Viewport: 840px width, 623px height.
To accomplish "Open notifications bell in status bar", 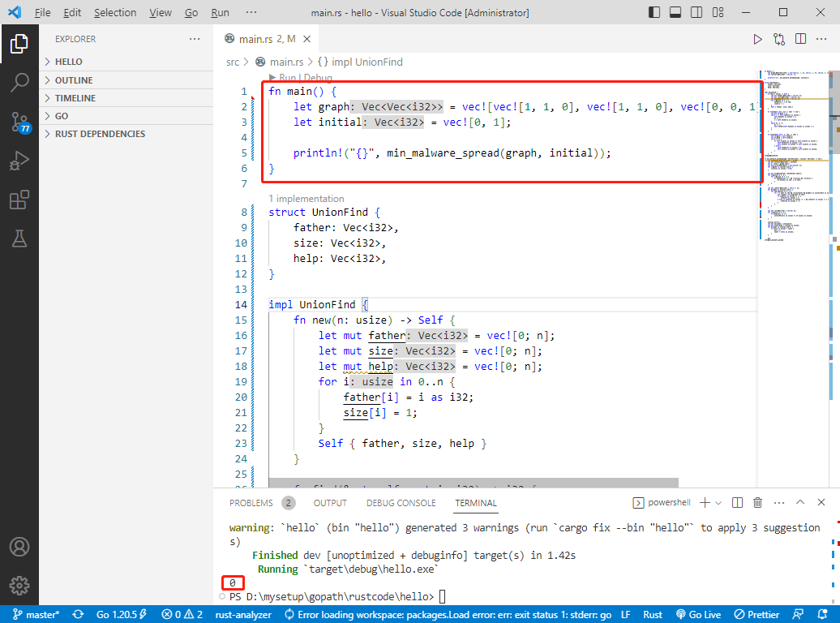I will 823,614.
